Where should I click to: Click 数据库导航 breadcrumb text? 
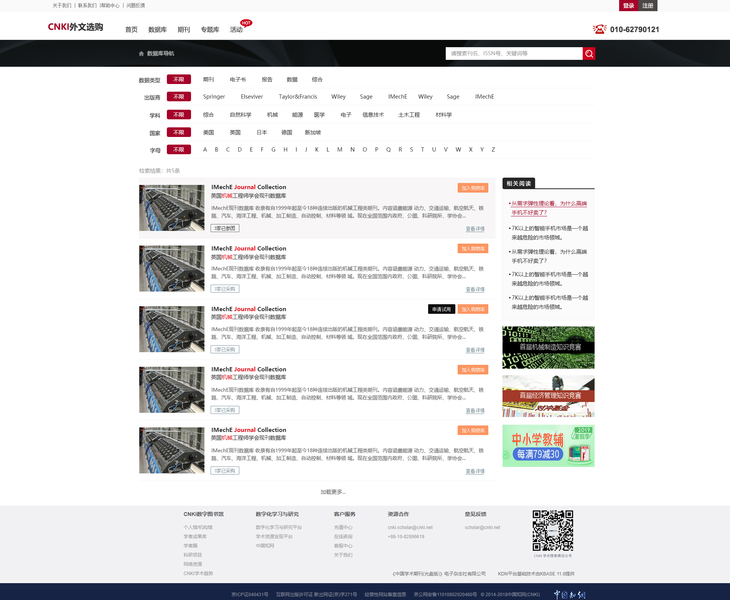coord(161,54)
